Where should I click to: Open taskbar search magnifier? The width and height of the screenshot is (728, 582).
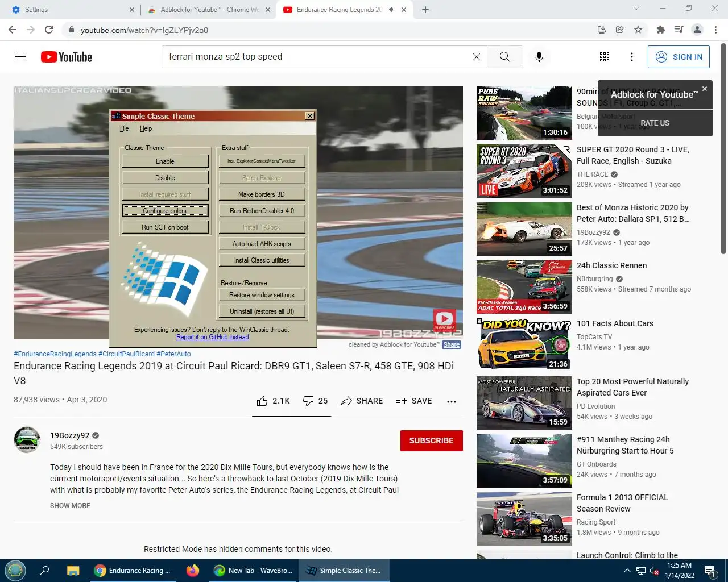(44, 571)
